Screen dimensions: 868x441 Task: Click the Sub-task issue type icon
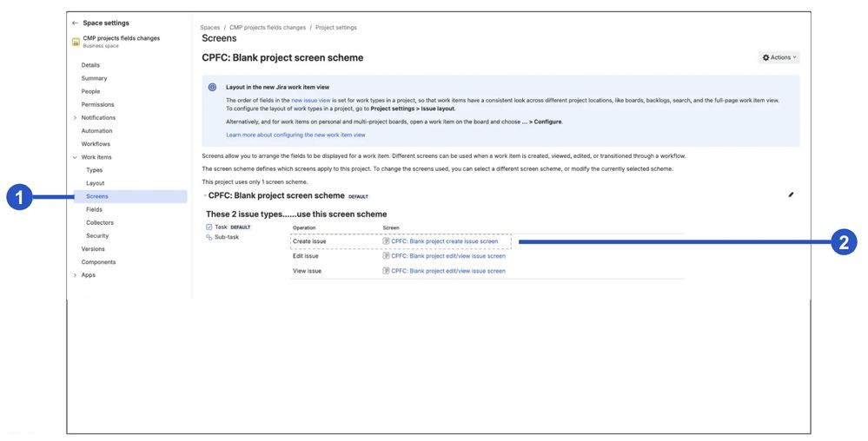[209, 237]
